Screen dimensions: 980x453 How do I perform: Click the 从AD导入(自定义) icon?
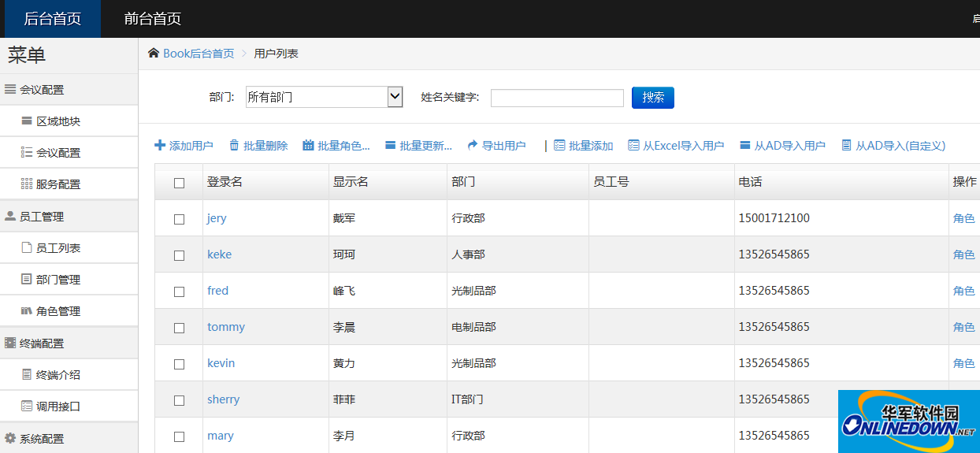point(846,146)
